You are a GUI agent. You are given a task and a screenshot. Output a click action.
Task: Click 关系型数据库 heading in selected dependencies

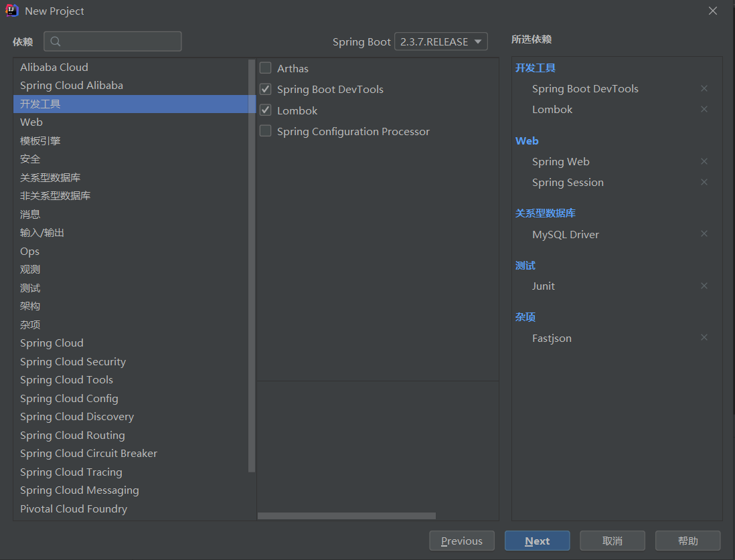click(x=545, y=213)
